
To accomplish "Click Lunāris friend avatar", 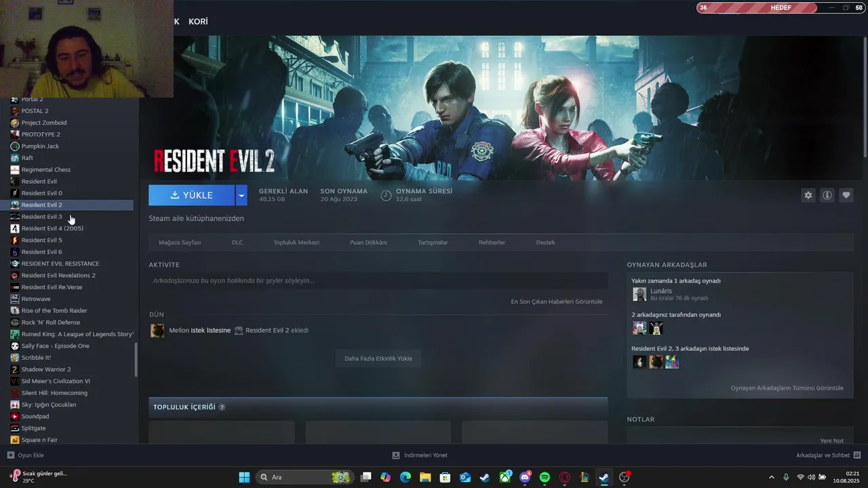I will click(639, 294).
